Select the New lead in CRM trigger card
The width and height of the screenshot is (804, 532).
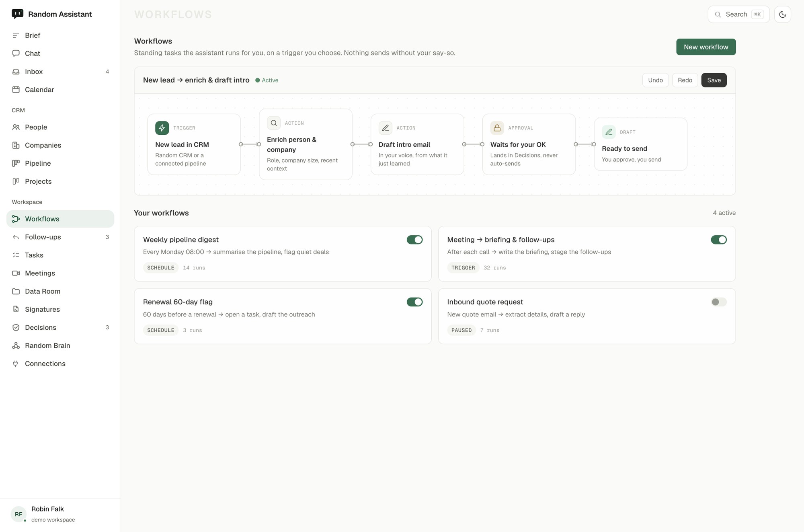pos(194,144)
